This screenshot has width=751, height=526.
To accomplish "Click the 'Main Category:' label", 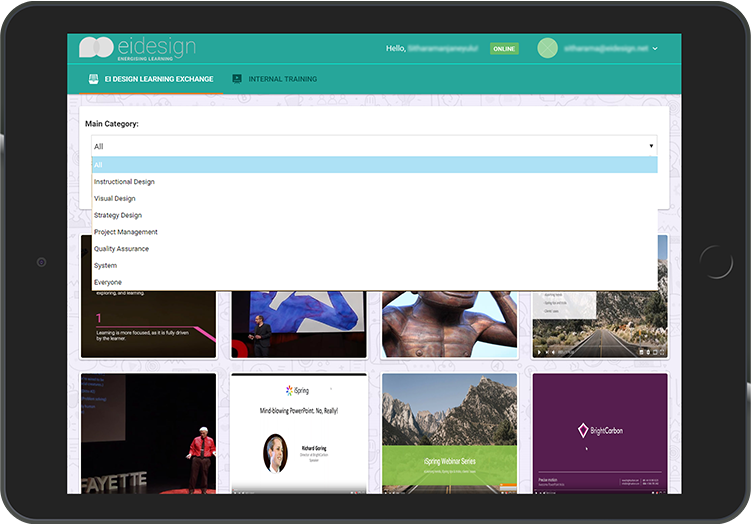I will [x=112, y=124].
